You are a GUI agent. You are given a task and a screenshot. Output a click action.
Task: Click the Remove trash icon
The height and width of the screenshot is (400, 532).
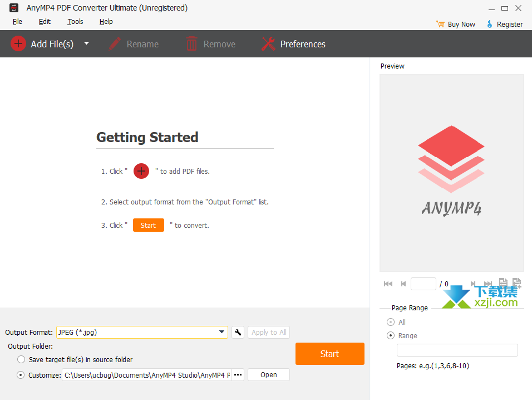tap(191, 44)
